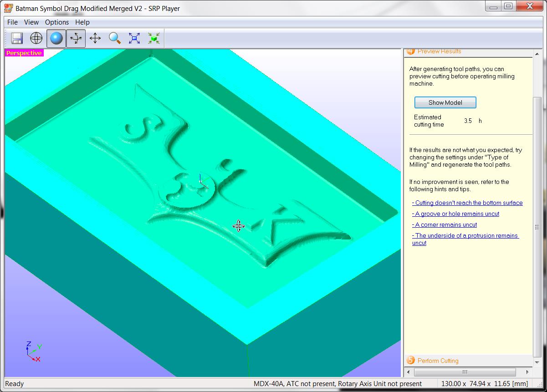Click the estimated cutting time value 3.5
The width and height of the screenshot is (547, 392).
point(468,121)
